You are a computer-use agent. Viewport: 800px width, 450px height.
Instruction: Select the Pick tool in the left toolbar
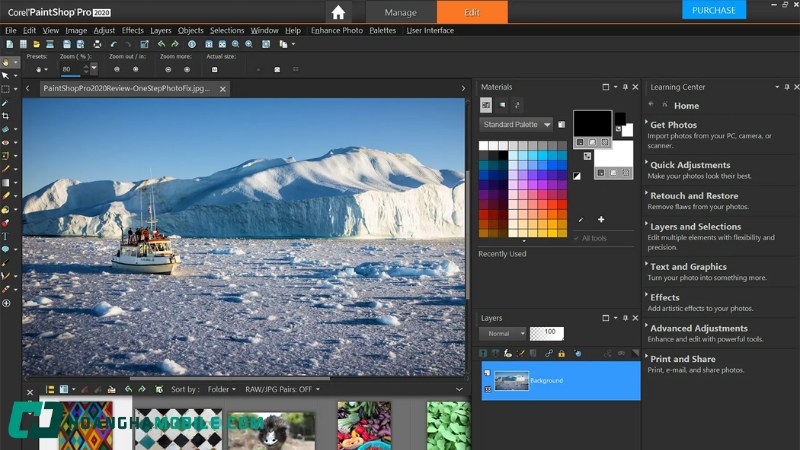pyautogui.click(x=5, y=75)
